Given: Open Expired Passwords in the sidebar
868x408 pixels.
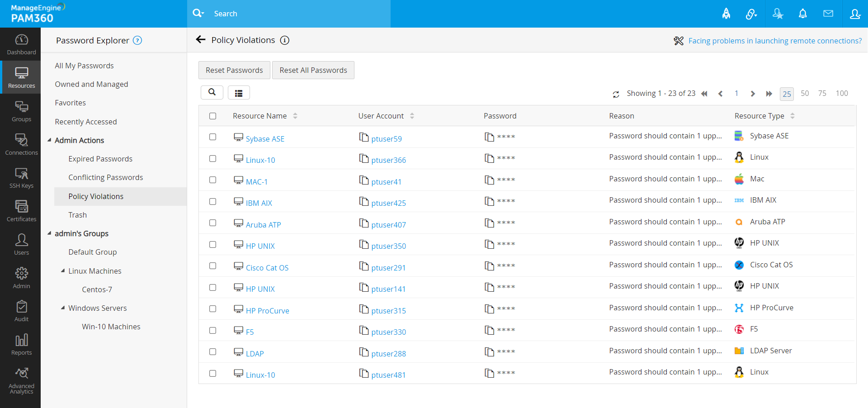Looking at the screenshot, I should (x=100, y=159).
